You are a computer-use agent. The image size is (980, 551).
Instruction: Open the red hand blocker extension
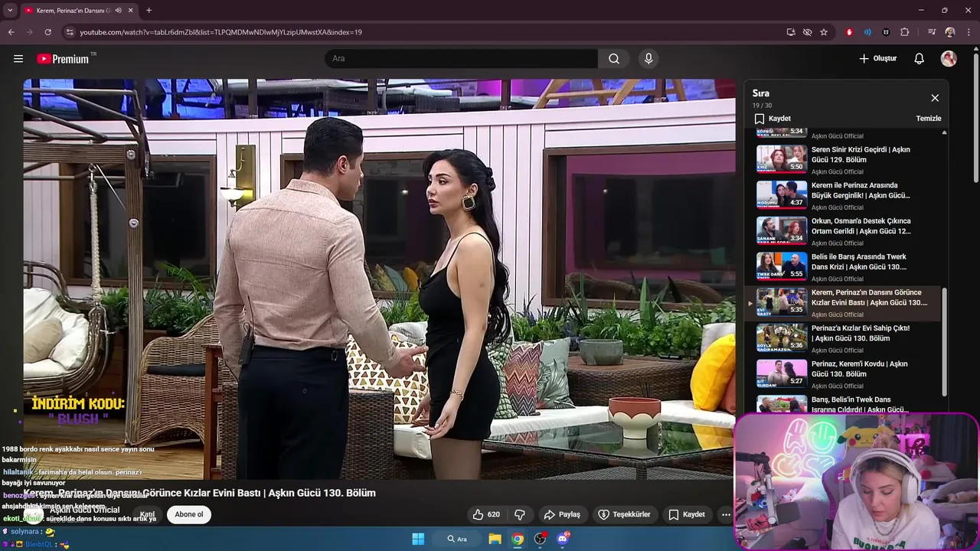(849, 32)
